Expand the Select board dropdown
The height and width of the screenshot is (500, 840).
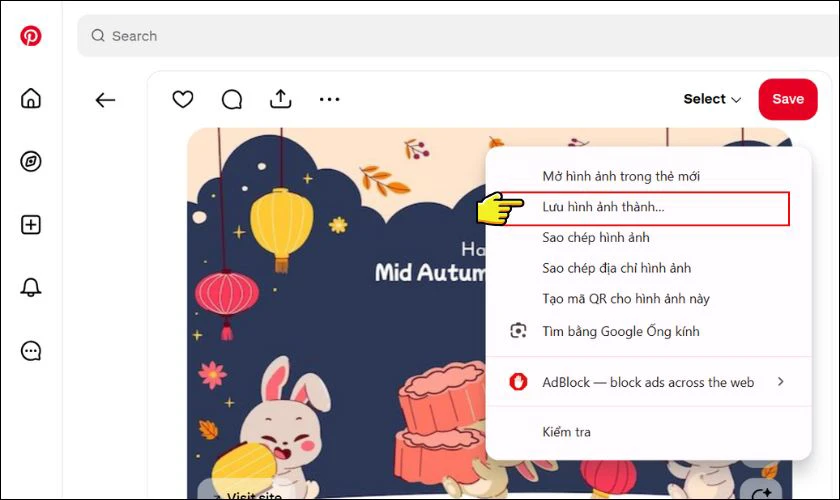click(712, 99)
